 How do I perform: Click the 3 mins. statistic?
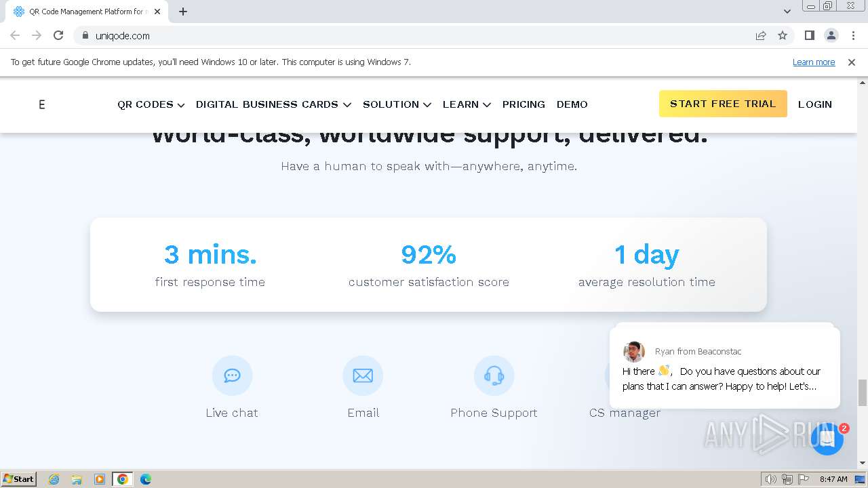click(x=210, y=254)
